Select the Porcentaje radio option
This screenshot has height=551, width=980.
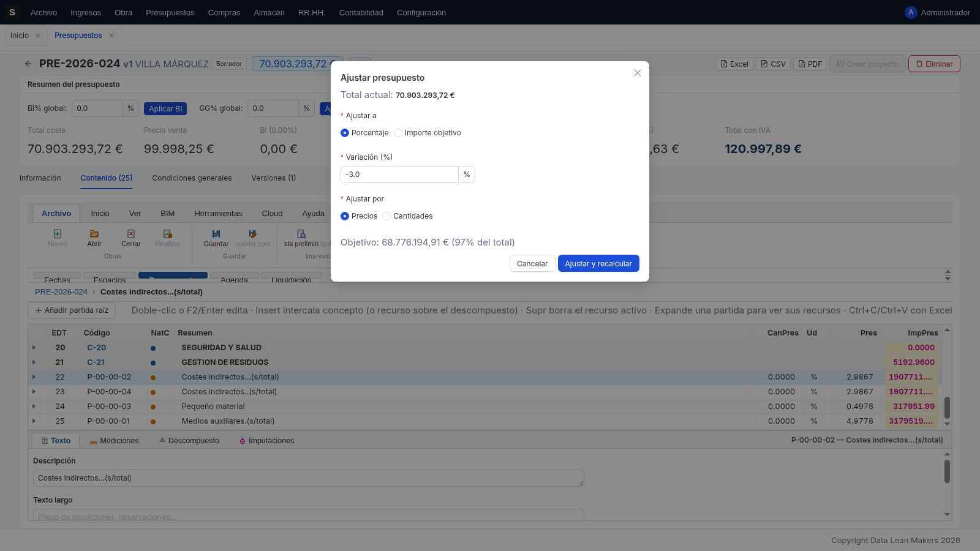(x=345, y=133)
